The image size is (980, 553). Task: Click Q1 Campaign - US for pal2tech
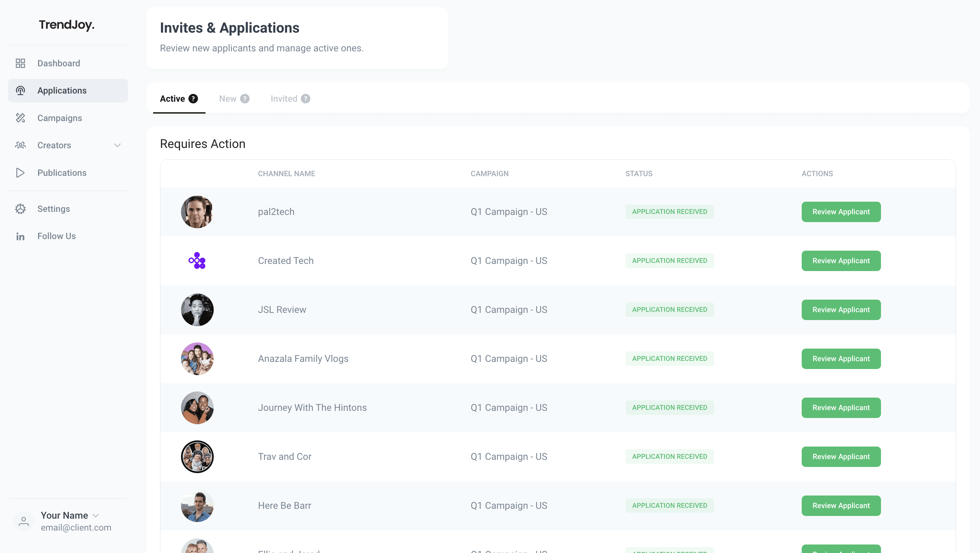[x=509, y=212]
